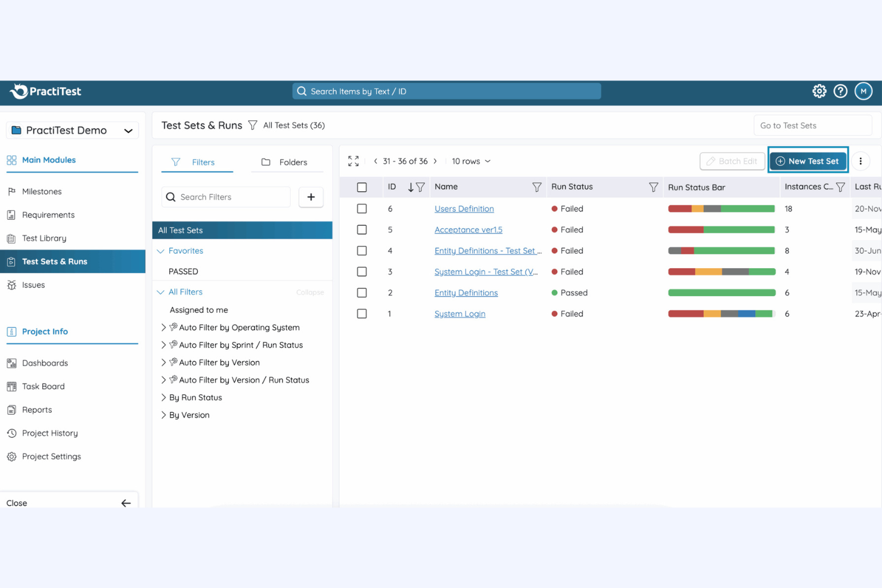Screen dimensions: 882x588
Task: Open the Issues module
Action: point(33,285)
